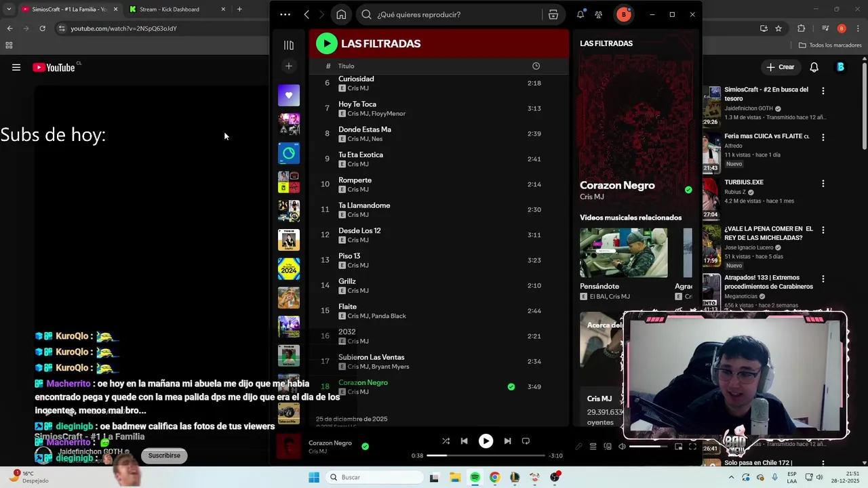Open YouTube notifications bell

click(814, 67)
